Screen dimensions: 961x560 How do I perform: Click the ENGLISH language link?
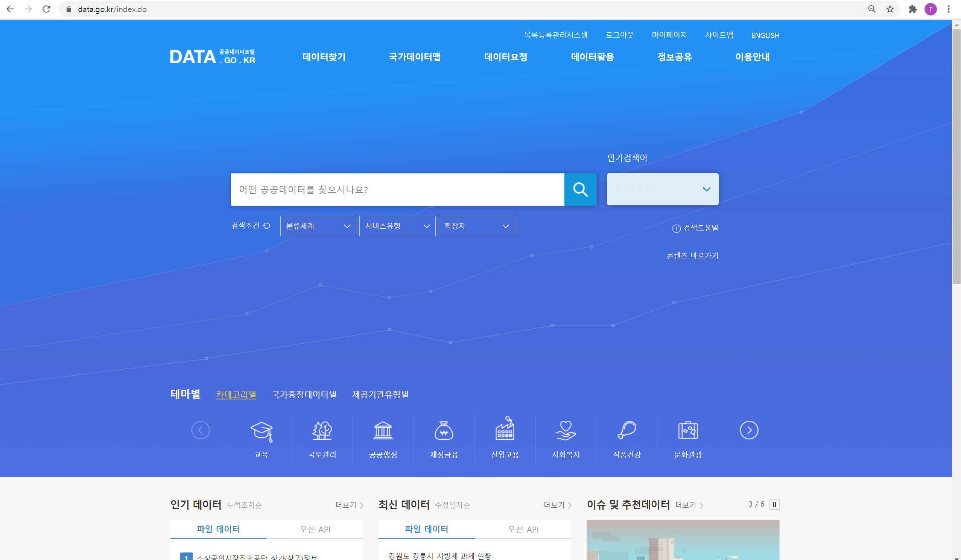pos(765,35)
